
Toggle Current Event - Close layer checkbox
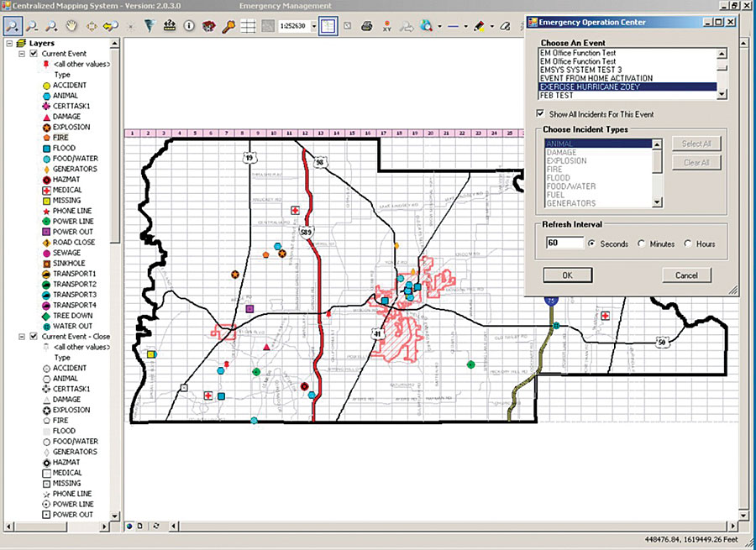34,337
